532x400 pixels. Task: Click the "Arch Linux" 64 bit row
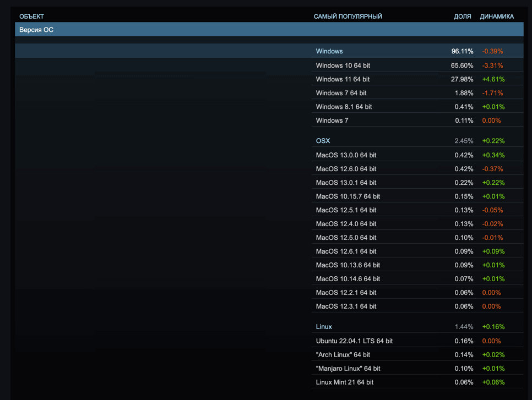(x=417, y=354)
